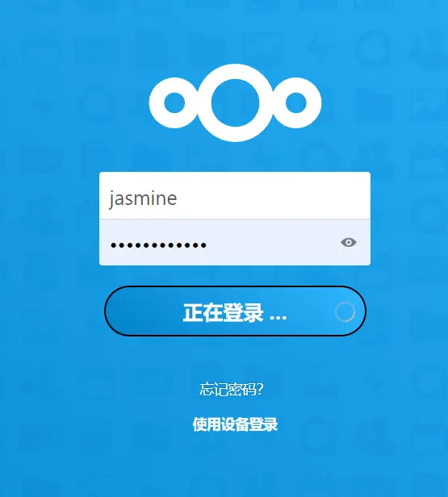Place cursor on the jasmine text
The image size is (448, 497).
point(143,199)
